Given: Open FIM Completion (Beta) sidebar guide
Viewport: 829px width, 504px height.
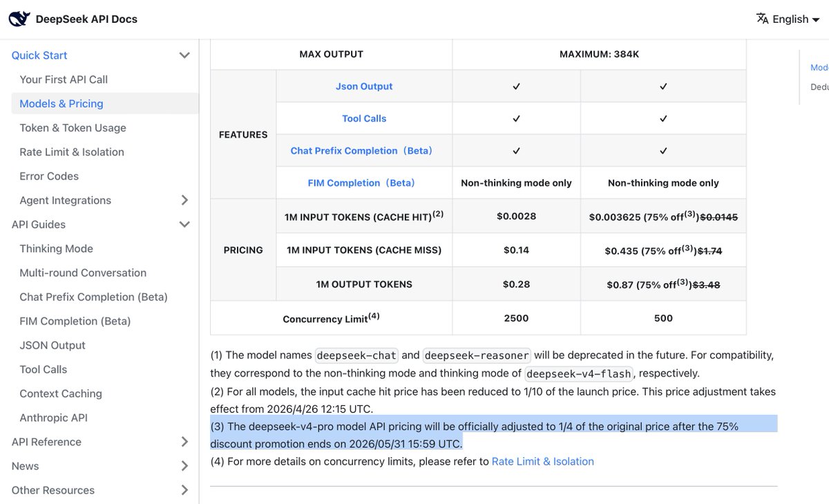Looking at the screenshot, I should pos(75,321).
